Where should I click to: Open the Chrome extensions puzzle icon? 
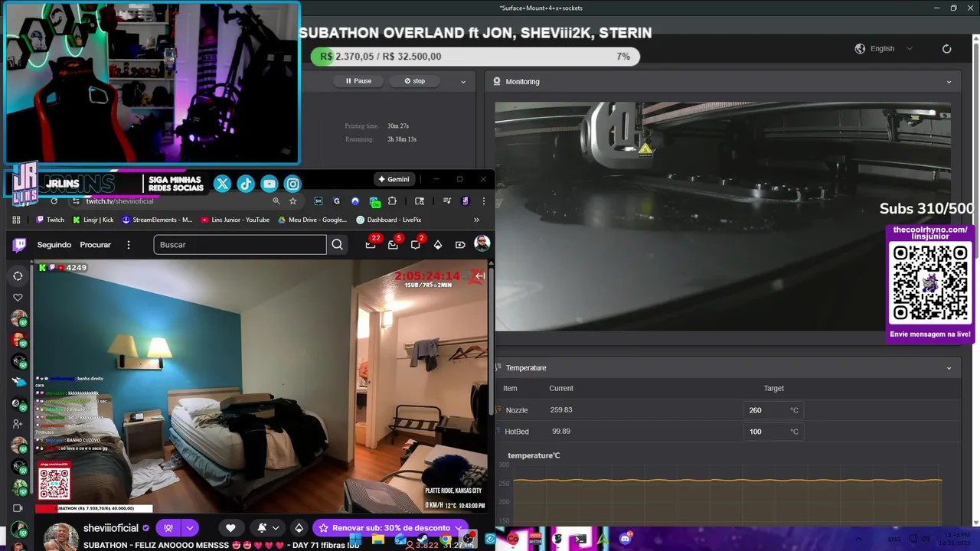click(x=393, y=201)
